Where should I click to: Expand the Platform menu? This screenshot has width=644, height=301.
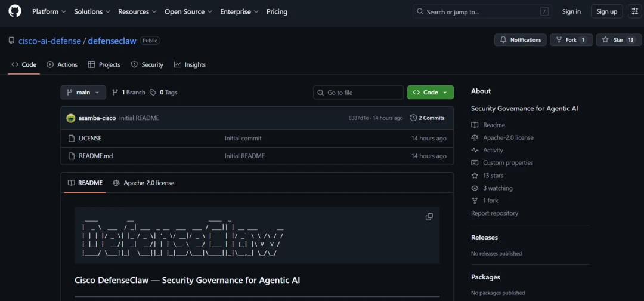(x=49, y=11)
